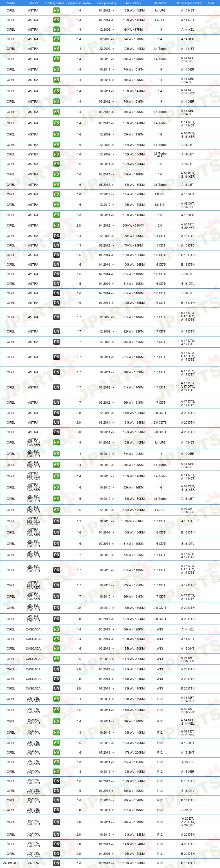Click the 1.6 Turbo 4x4 body cell

160,155
